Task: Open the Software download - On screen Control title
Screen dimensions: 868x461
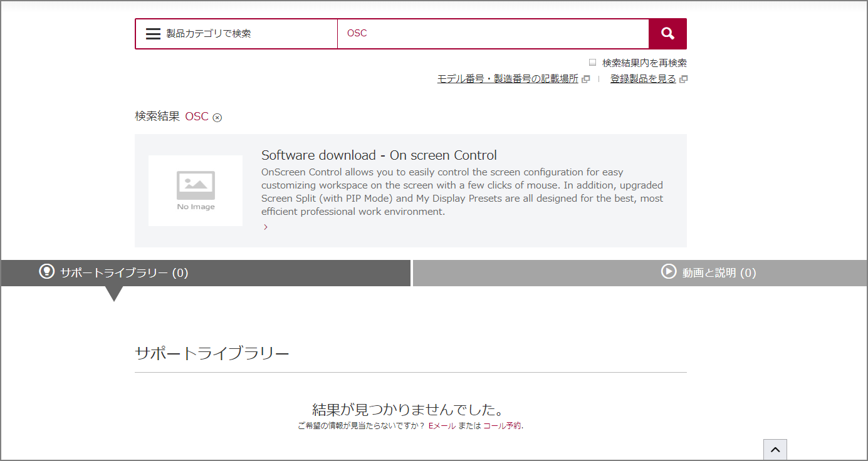Action: pos(379,155)
